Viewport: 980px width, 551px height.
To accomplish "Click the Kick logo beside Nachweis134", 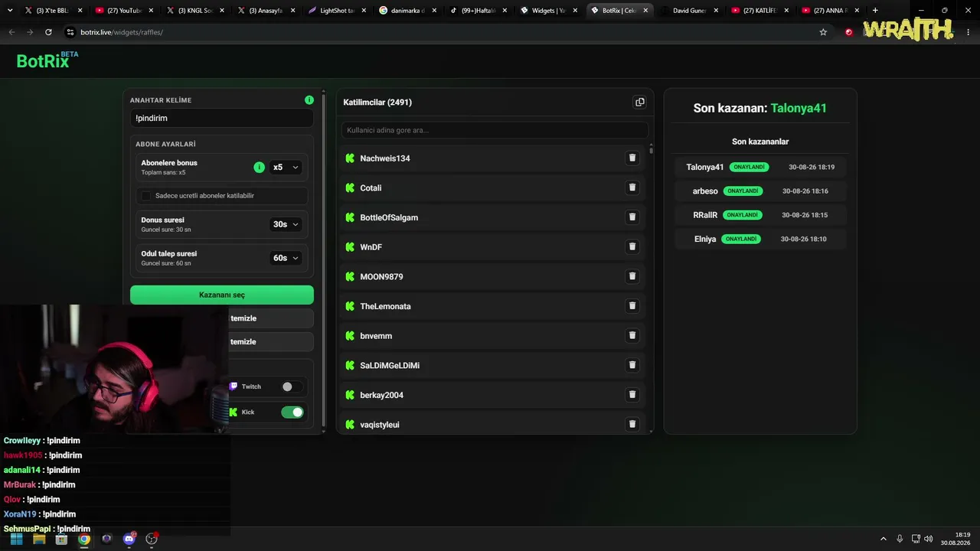I will tap(350, 158).
